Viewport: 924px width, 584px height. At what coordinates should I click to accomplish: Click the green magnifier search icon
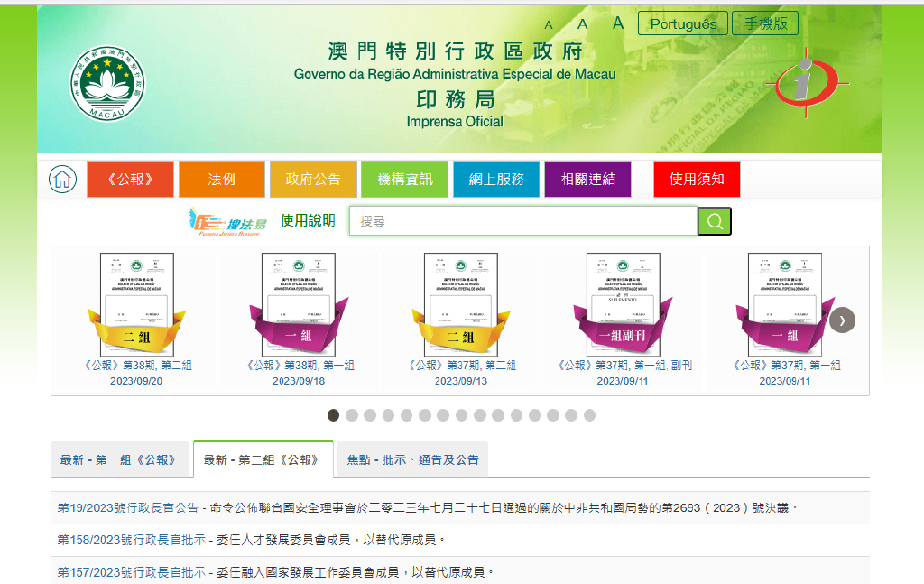click(714, 219)
